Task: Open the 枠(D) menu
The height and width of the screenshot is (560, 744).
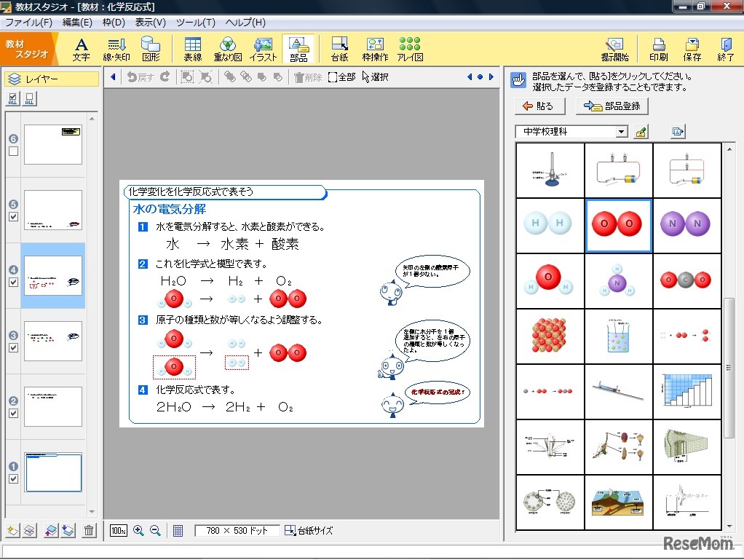Action: pyautogui.click(x=114, y=23)
